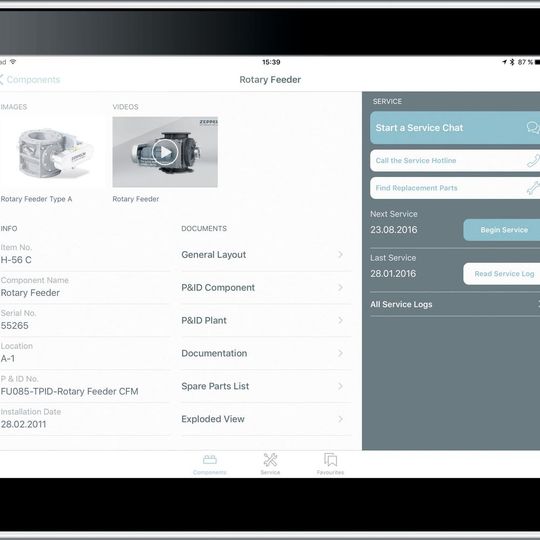
Task: Click chevron next to Documentation
Action: [x=340, y=353]
